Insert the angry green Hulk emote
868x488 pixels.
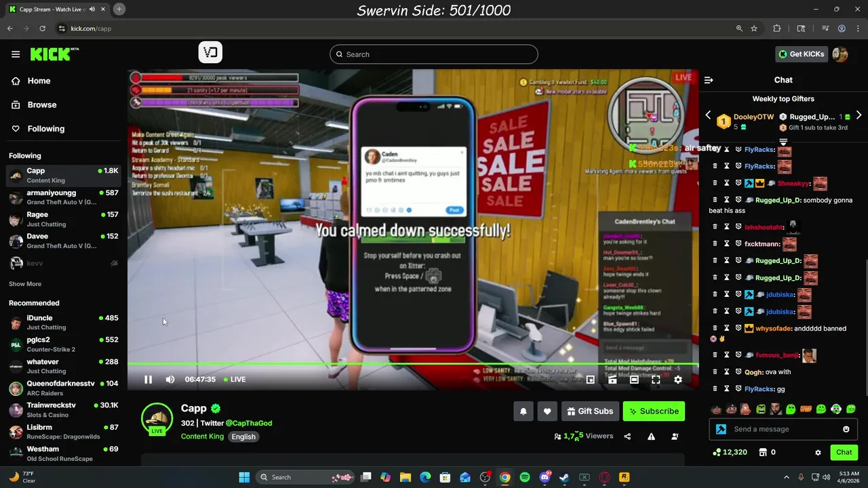pyautogui.click(x=761, y=409)
